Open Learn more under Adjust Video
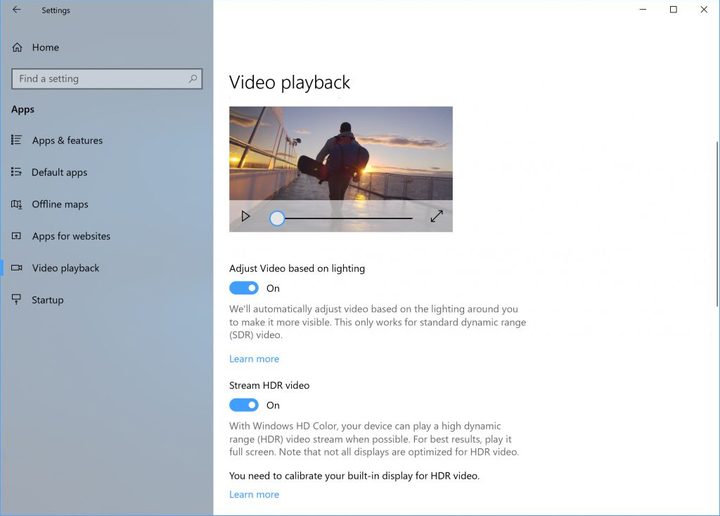The width and height of the screenshot is (720, 516). coord(254,359)
